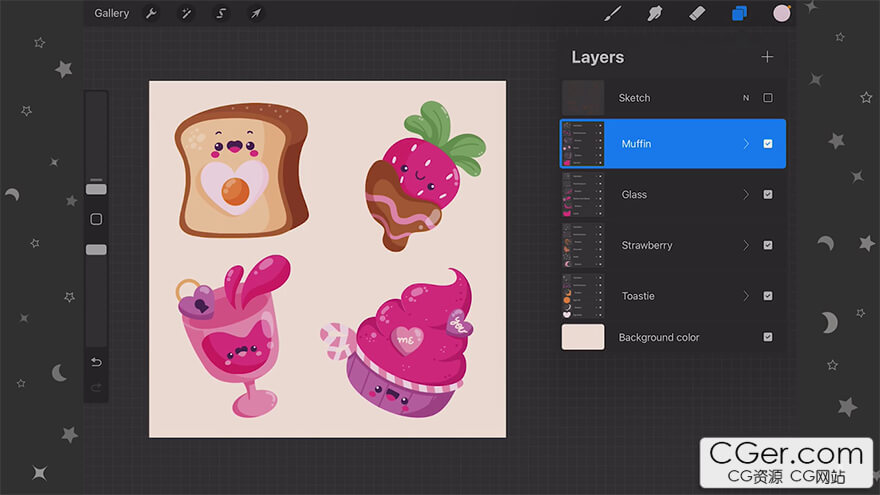Select the Selection S-shaped tool
880x495 pixels.
[x=221, y=14]
